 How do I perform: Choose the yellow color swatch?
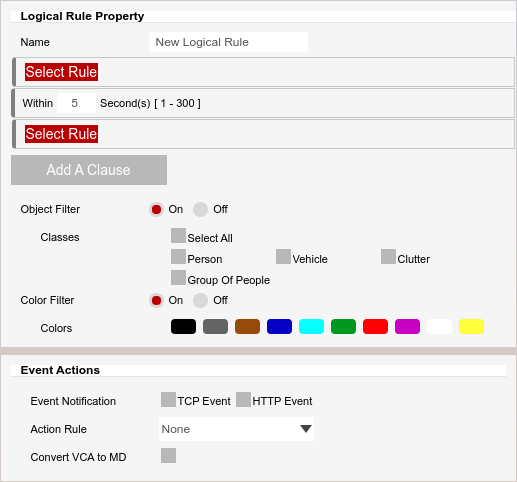(x=471, y=326)
